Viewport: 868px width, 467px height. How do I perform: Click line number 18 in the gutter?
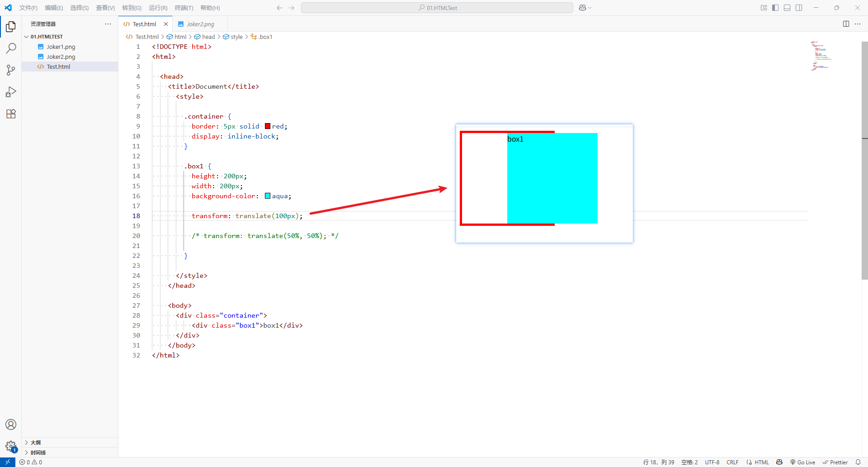coord(136,216)
